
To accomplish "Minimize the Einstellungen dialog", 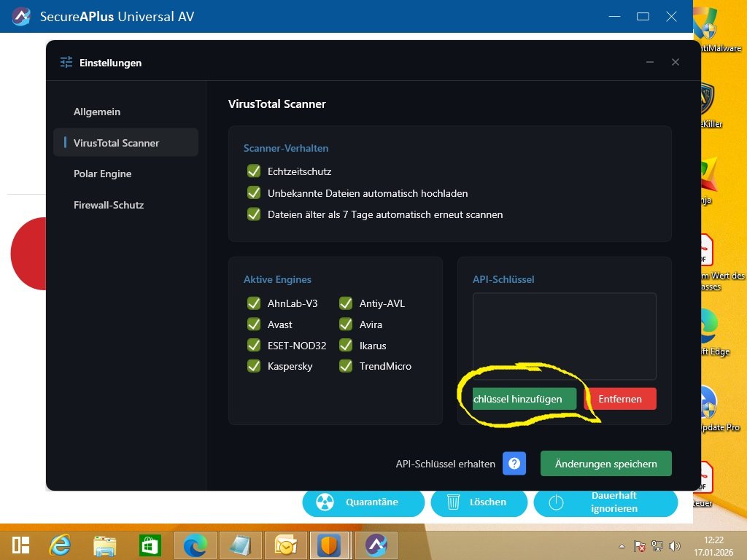I will 649,62.
